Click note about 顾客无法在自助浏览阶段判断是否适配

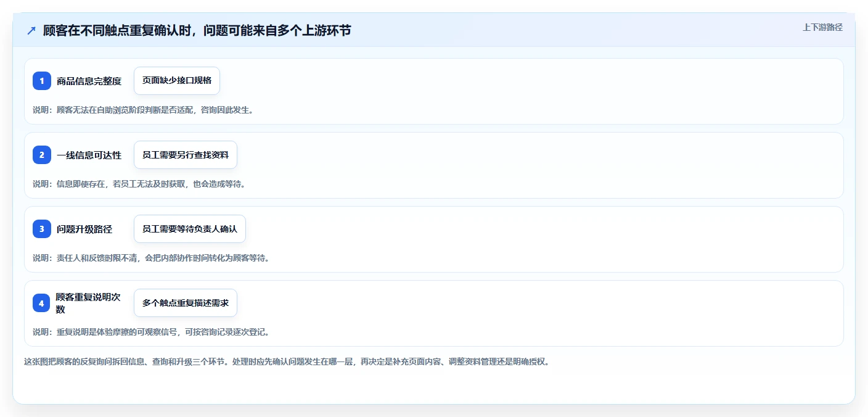[x=143, y=110]
